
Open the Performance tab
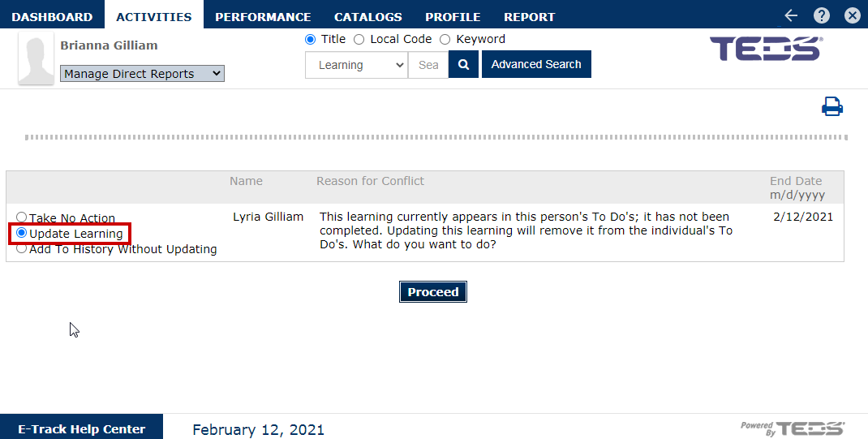tap(263, 16)
